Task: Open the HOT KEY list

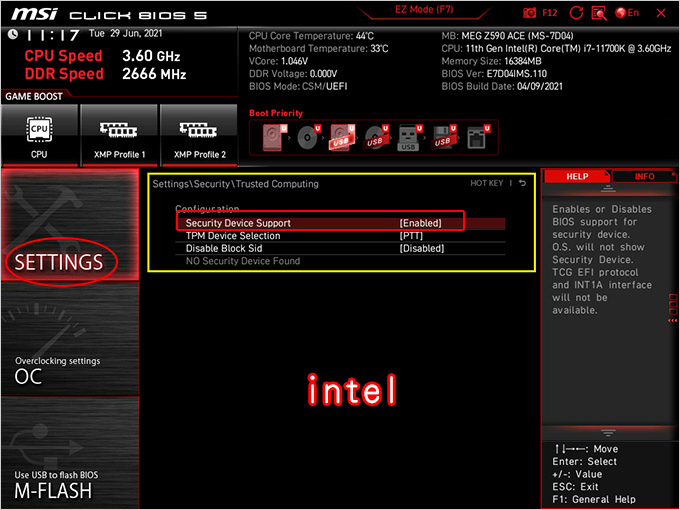Action: pyautogui.click(x=487, y=183)
